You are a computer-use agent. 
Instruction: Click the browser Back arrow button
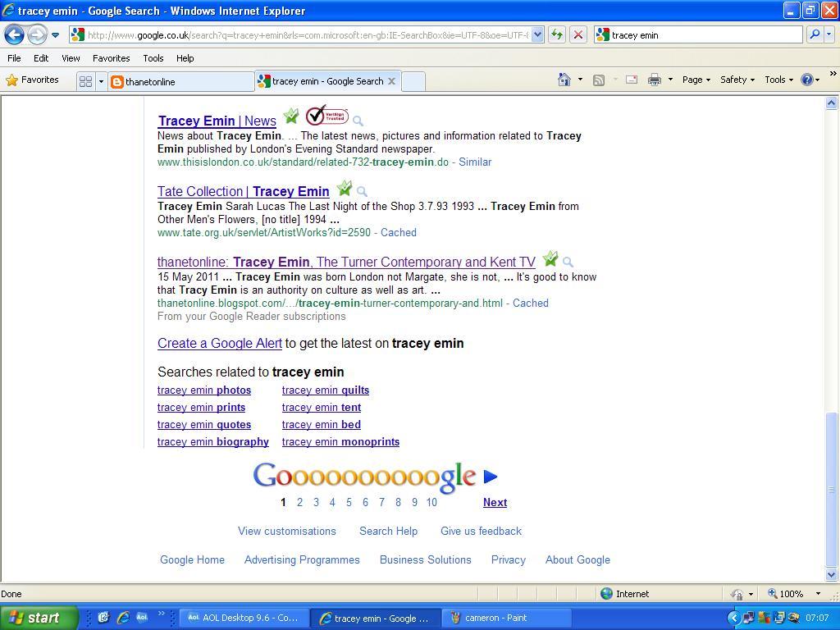pyautogui.click(x=15, y=35)
